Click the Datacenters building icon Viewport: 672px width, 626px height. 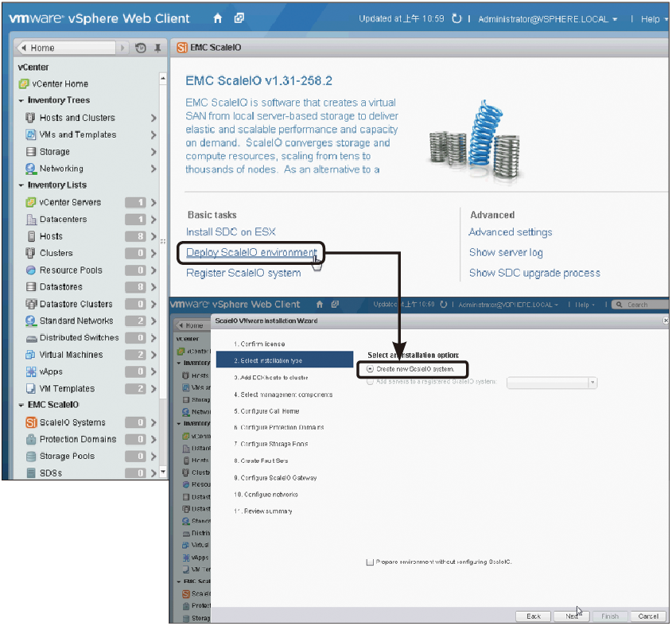pyautogui.click(x=31, y=220)
